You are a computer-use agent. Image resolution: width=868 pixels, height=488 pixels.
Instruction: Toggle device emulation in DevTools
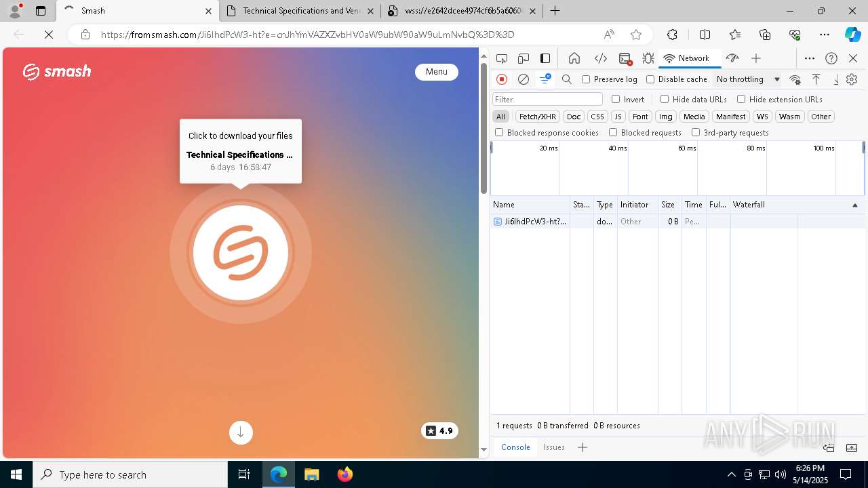(x=523, y=58)
